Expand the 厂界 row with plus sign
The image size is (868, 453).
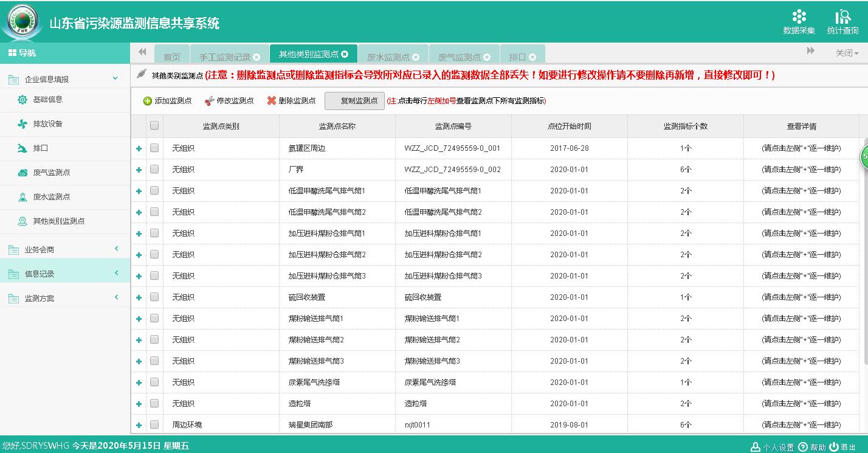pos(139,170)
